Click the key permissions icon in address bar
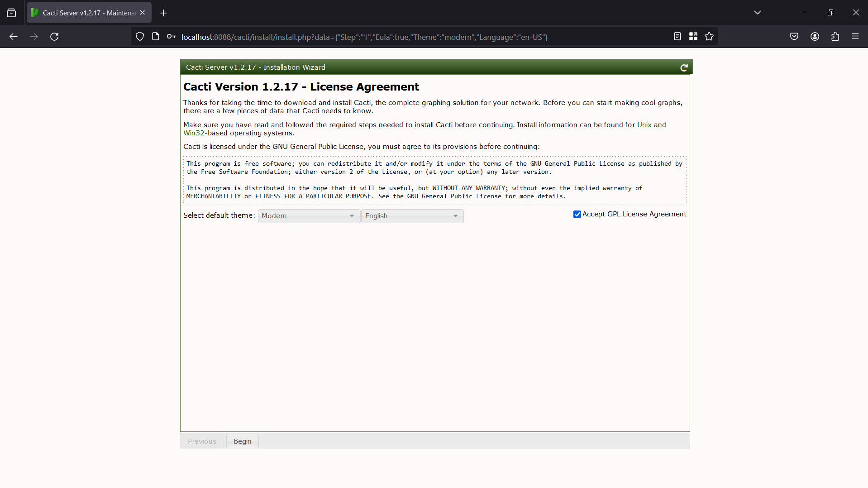This screenshot has height=488, width=868. point(171,37)
